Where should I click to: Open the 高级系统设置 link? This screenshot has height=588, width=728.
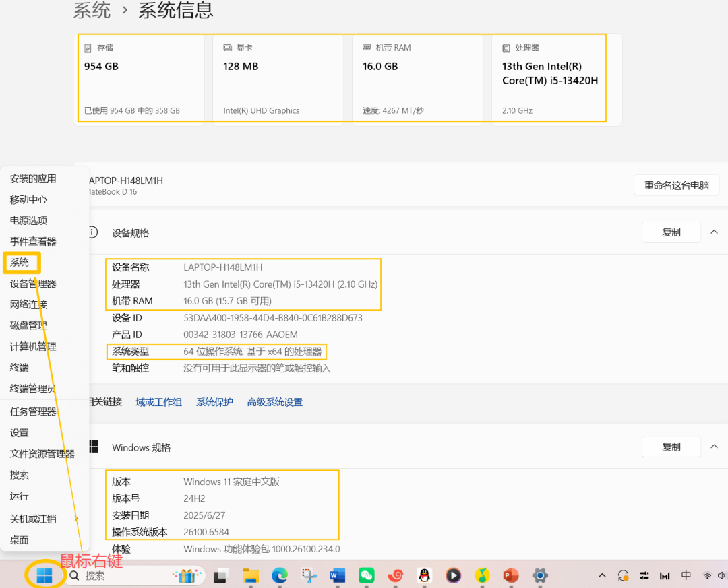275,402
